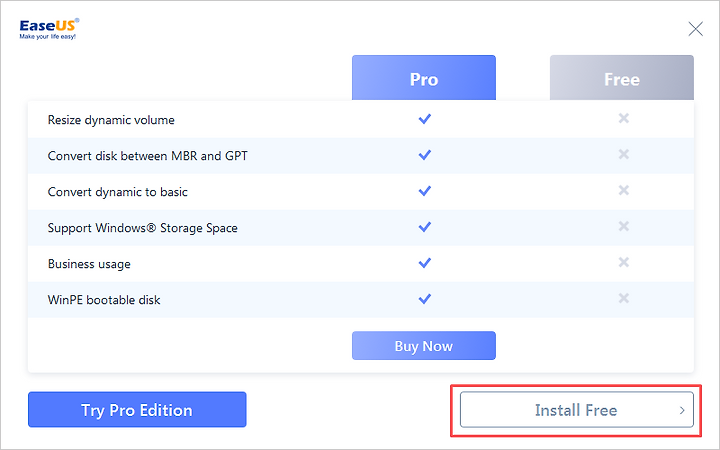This screenshot has height=450, width=720.
Task: Click Free cross for Resize dynamic volume
Action: [624, 118]
